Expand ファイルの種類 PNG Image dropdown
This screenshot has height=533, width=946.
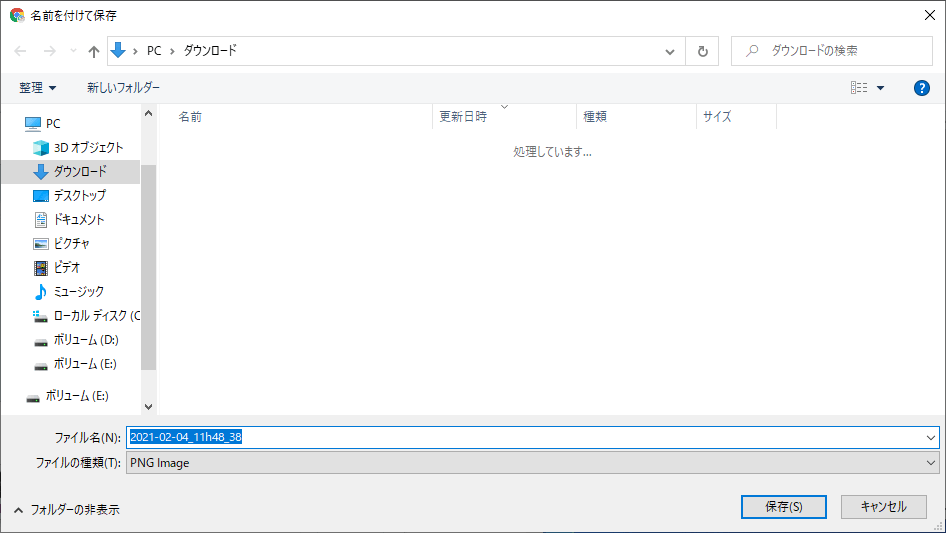click(x=932, y=463)
